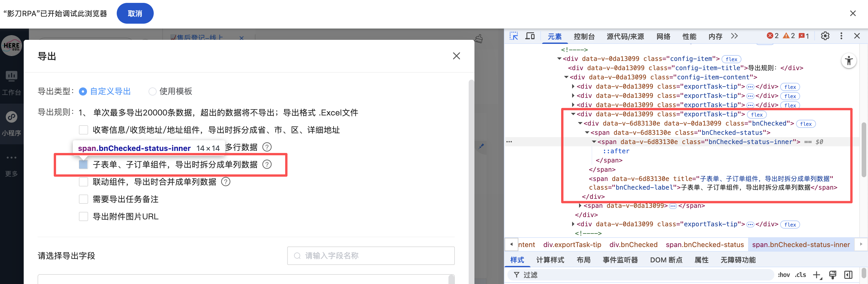Open 性能 tab
The image size is (868, 284).
689,36
